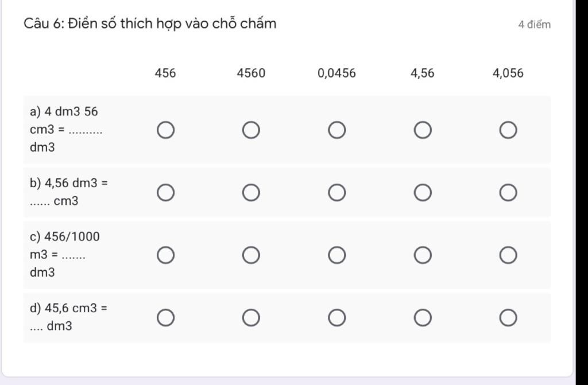The image size is (588, 385).
Task: Pick 456 for row d) 45,6 cm3
Action: pos(165,318)
